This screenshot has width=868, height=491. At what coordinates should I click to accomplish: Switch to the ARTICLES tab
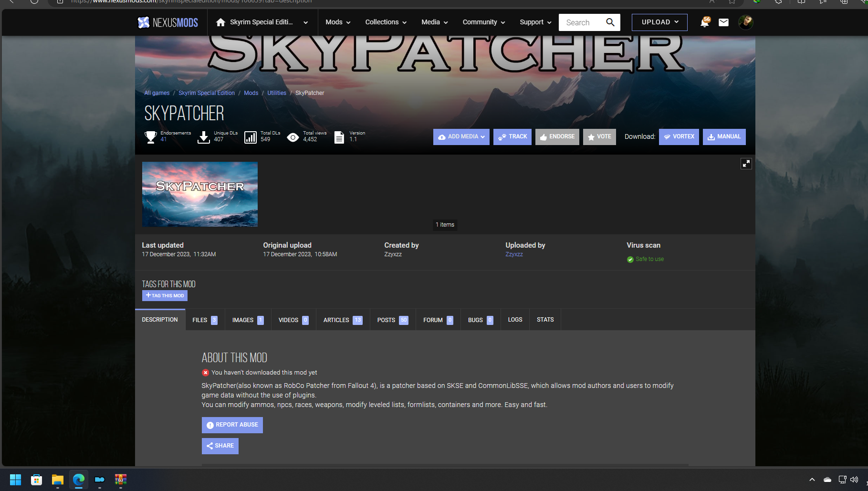[x=343, y=320]
